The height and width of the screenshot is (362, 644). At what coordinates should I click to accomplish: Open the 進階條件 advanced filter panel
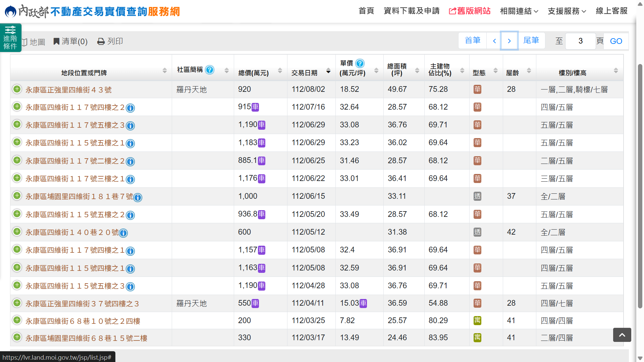[x=10, y=38]
